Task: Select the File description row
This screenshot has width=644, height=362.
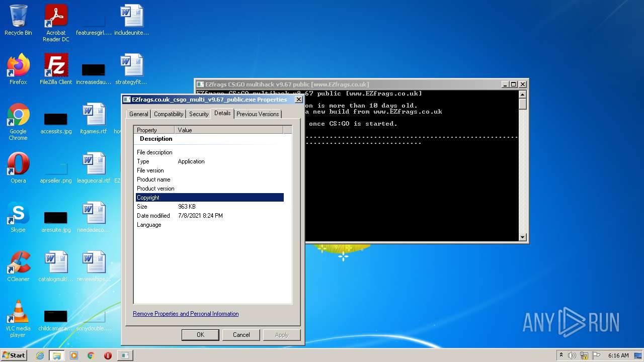Action: click(x=210, y=152)
